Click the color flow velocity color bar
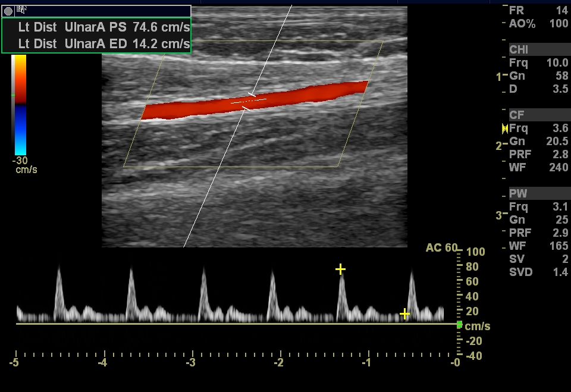The width and height of the screenshot is (571, 392). pyautogui.click(x=20, y=104)
